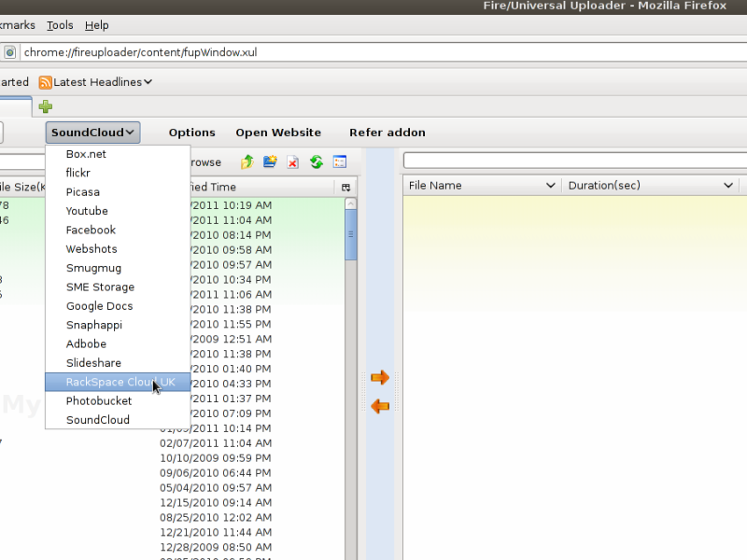Upload with the right orange arrow
The width and height of the screenshot is (747, 560).
380,378
